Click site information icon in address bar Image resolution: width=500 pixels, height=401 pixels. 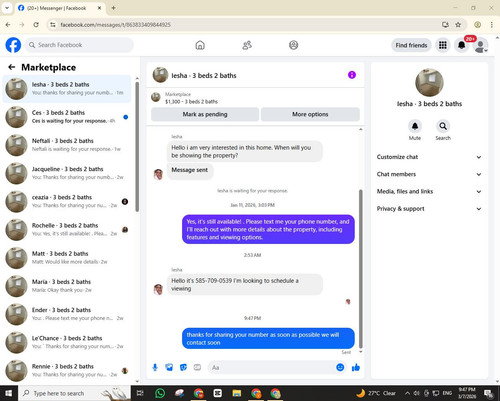(x=53, y=25)
